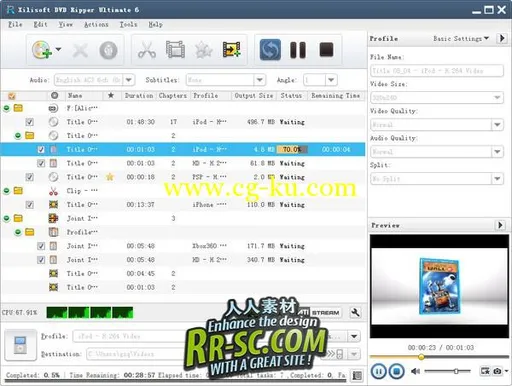Open the Angle dropdown
Image resolution: width=512 pixels, height=386 pixels.
[x=331, y=80]
